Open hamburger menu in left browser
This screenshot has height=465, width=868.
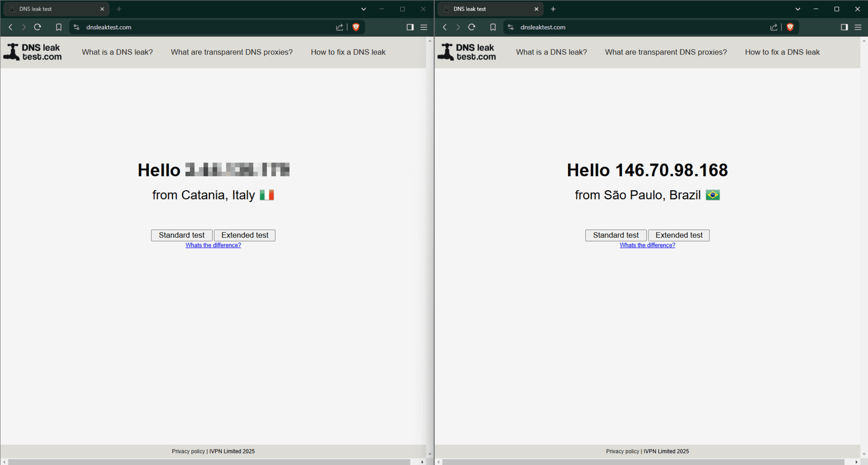coord(424,27)
